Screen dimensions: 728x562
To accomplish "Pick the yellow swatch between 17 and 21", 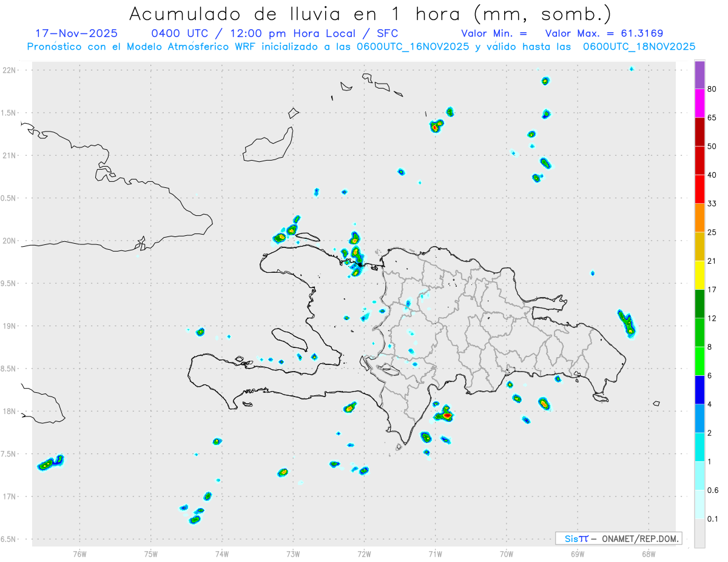I will coord(699,275).
